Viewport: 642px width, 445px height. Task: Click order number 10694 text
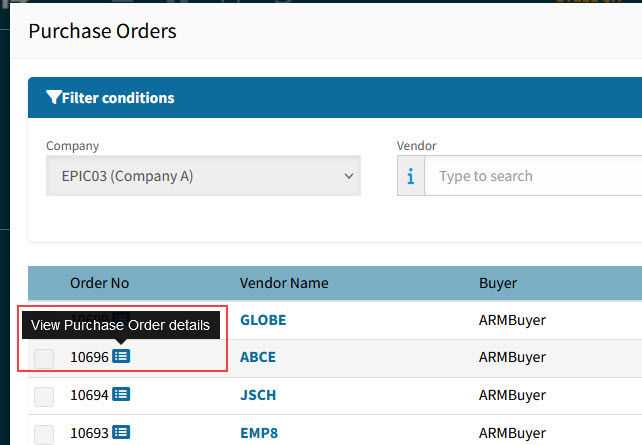click(89, 395)
